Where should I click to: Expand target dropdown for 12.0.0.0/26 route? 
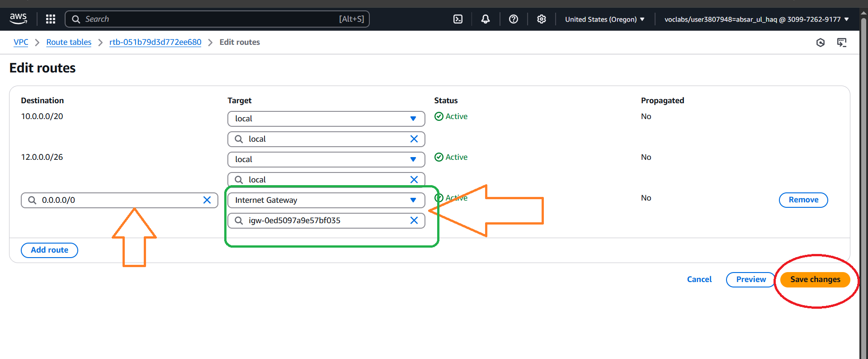pyautogui.click(x=326, y=159)
